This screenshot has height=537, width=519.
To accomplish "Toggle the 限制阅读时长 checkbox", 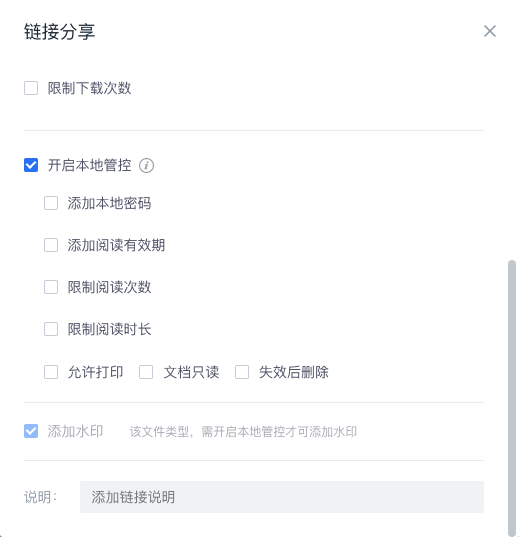I will tap(51, 329).
